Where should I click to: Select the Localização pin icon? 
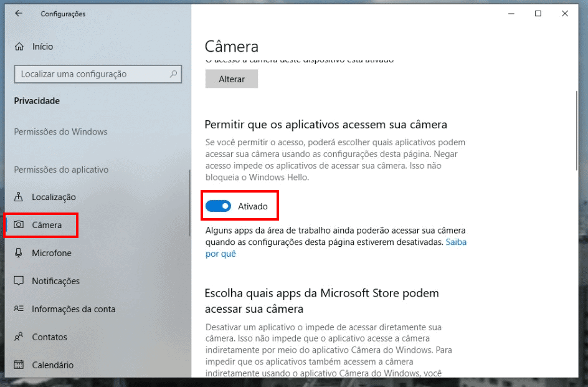[x=19, y=197]
